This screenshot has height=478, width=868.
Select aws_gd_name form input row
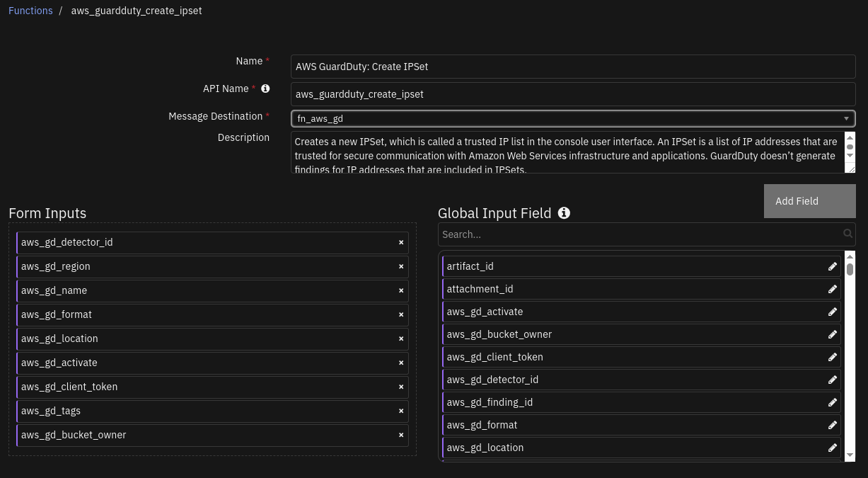[x=212, y=290]
